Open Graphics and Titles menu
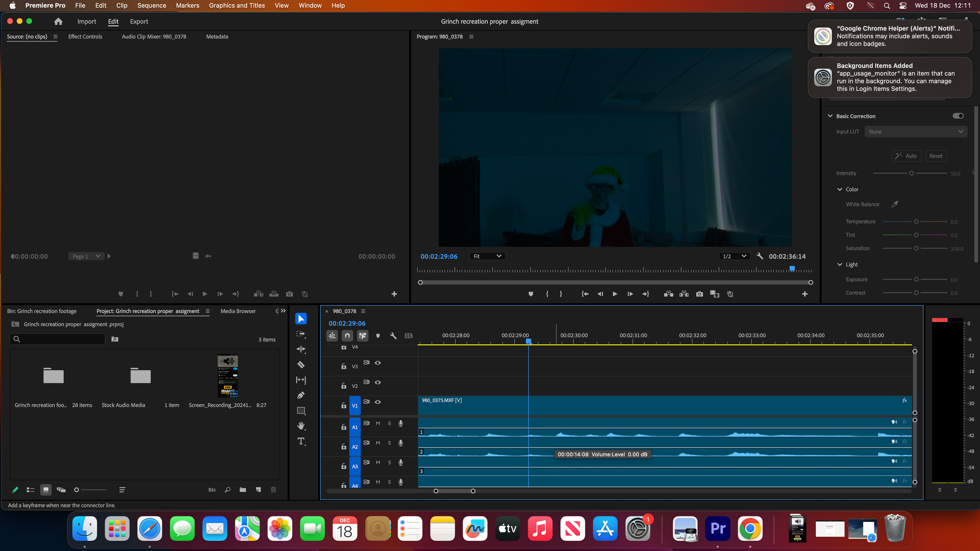 [x=237, y=5]
